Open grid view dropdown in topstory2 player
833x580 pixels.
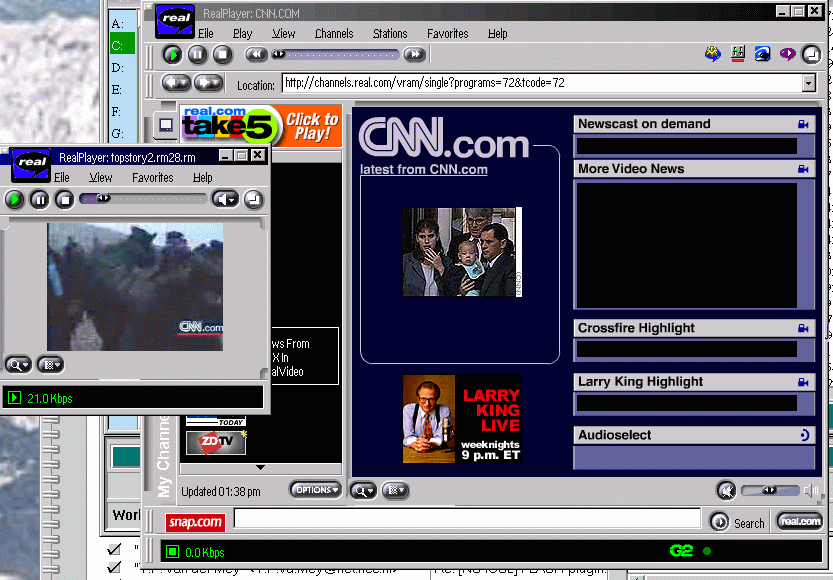50,365
